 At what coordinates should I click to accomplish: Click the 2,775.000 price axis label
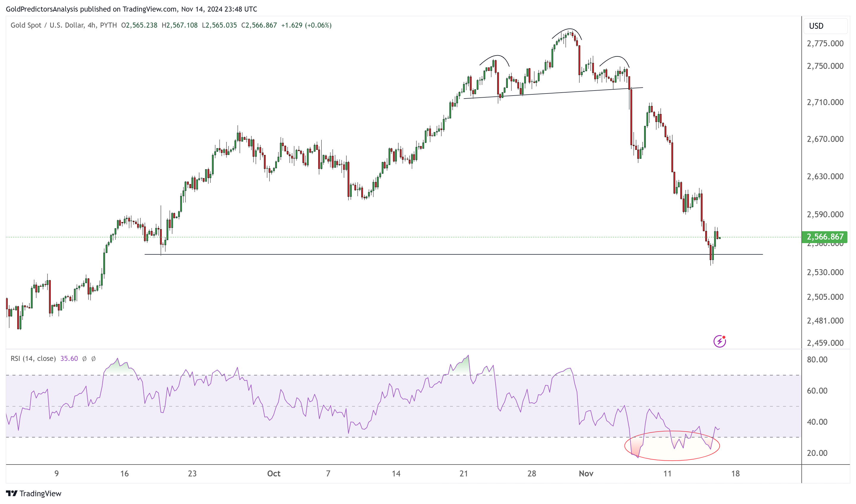pyautogui.click(x=825, y=43)
